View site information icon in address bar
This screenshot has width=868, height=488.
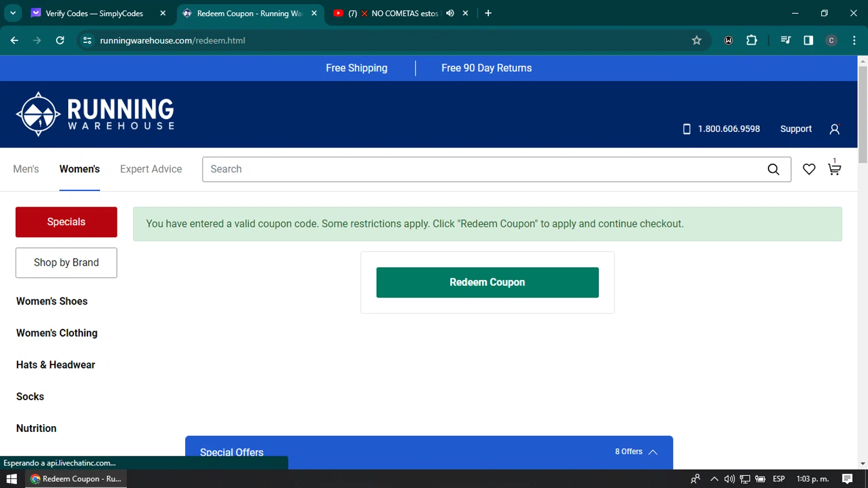pos(87,41)
